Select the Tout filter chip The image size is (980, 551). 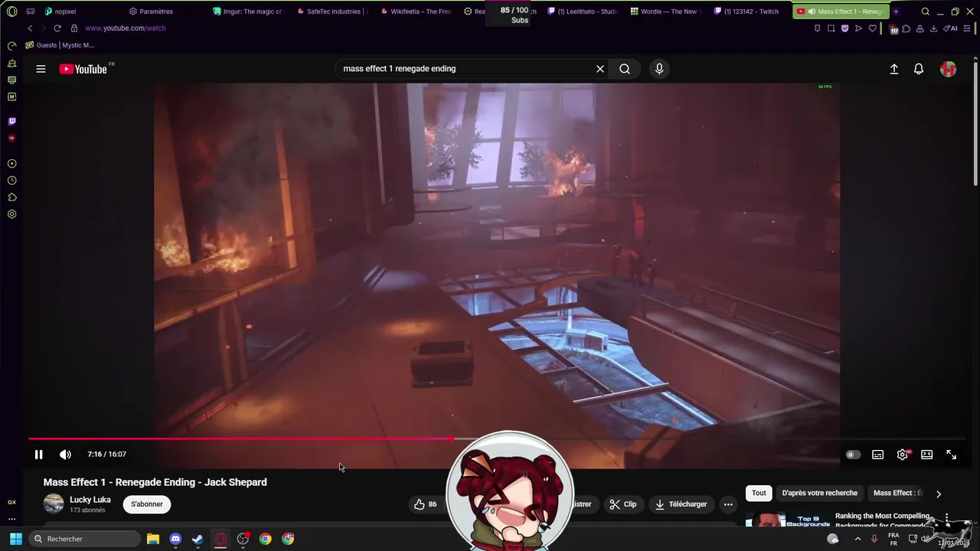[759, 493]
